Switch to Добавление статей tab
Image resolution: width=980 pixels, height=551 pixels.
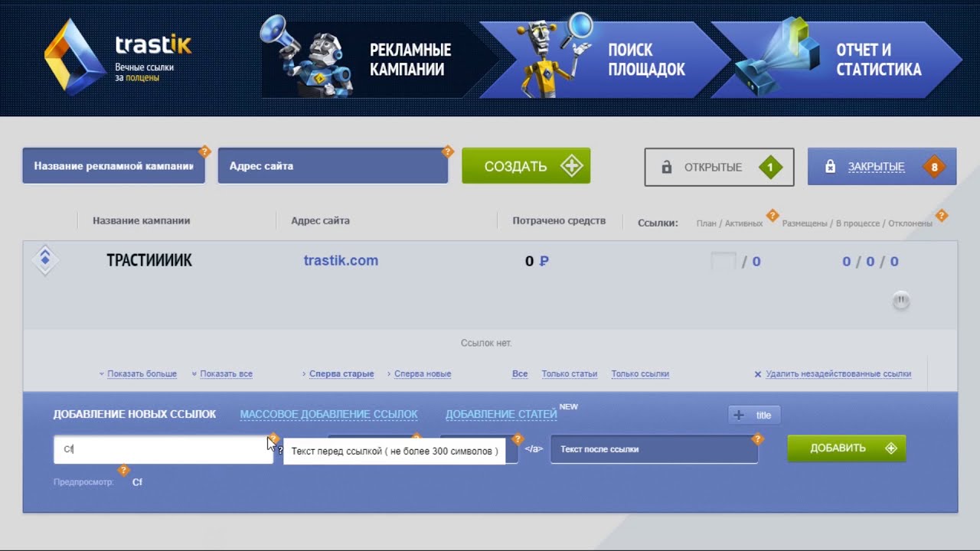501,414
